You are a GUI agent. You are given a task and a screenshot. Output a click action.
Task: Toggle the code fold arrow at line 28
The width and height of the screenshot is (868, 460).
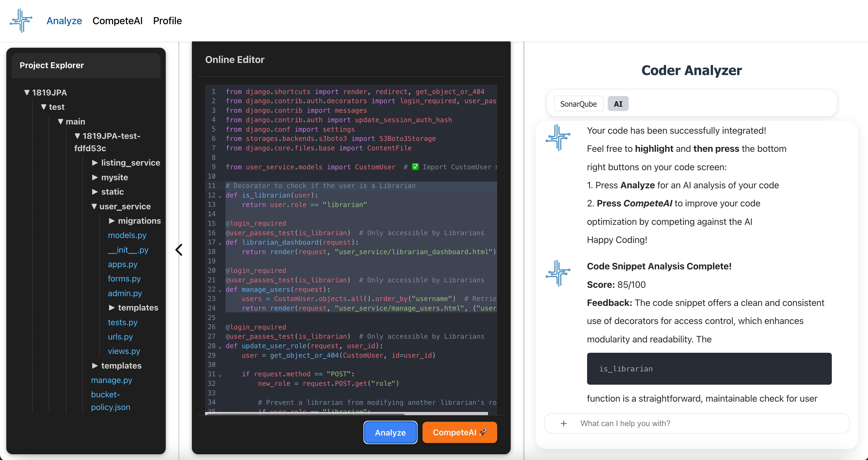[220, 347]
